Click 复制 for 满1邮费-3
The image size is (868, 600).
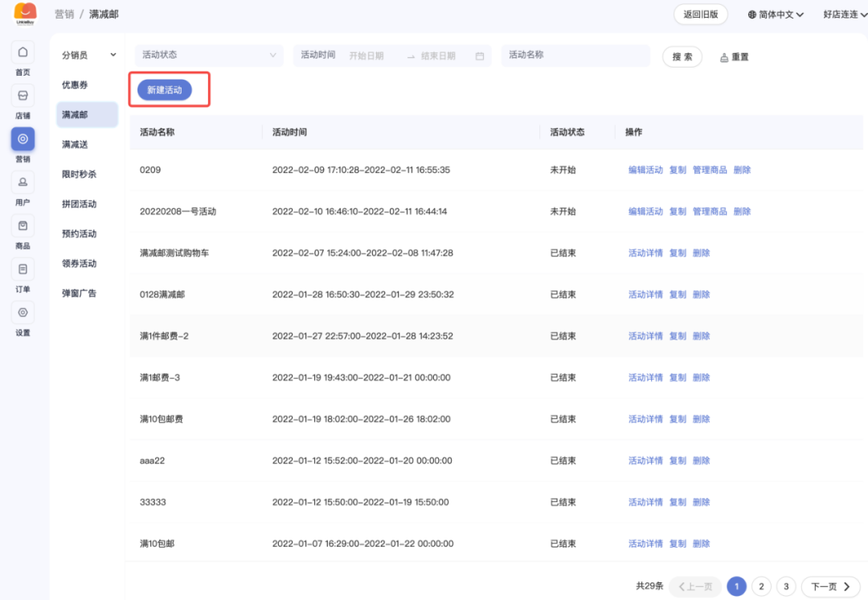[678, 378]
